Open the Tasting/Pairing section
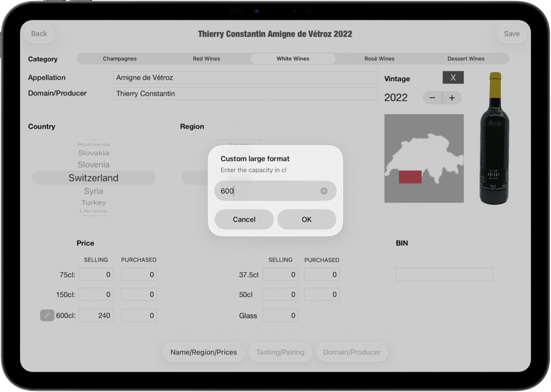 [x=280, y=352]
